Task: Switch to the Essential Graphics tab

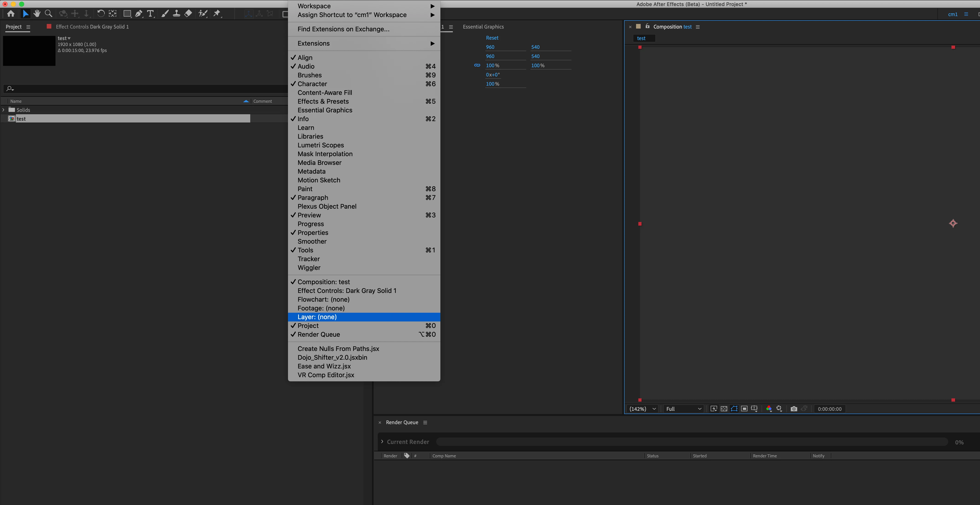Action: click(x=483, y=27)
